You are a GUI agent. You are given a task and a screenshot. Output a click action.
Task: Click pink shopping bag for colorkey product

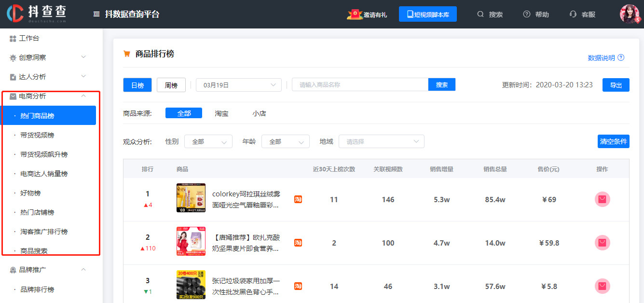pos(602,199)
